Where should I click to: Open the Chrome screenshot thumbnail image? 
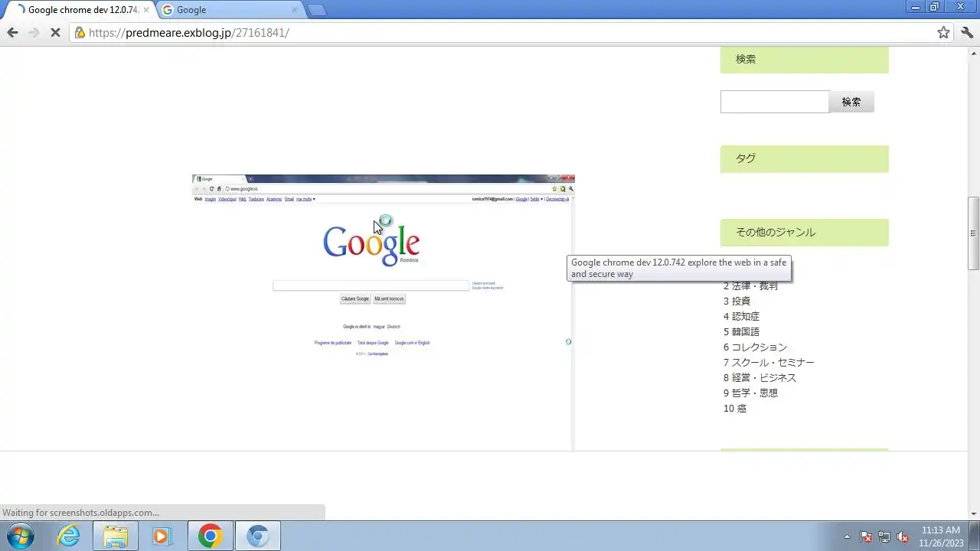pos(383,312)
